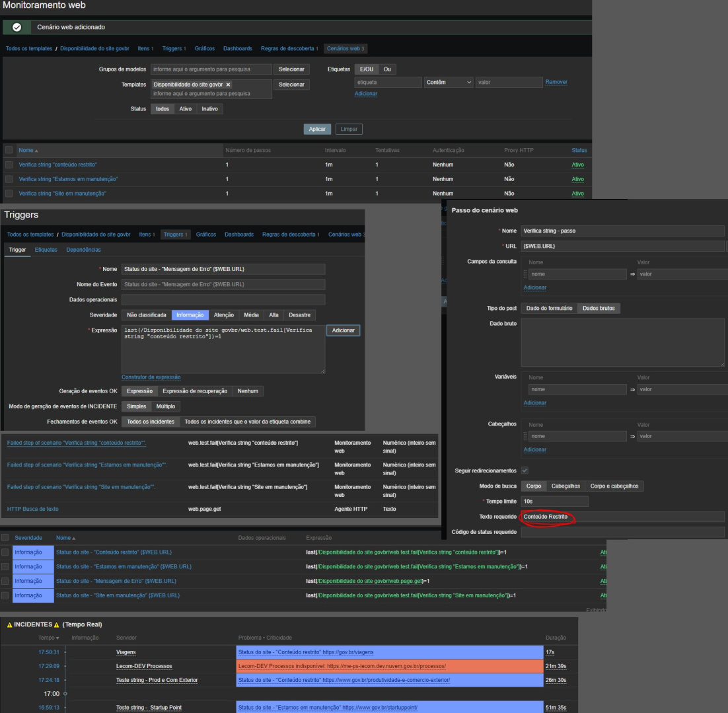Image resolution: width=728 pixels, height=713 pixels.
Task: Remove the "Disponibilidade do site govbr" template tag
Action: point(229,85)
